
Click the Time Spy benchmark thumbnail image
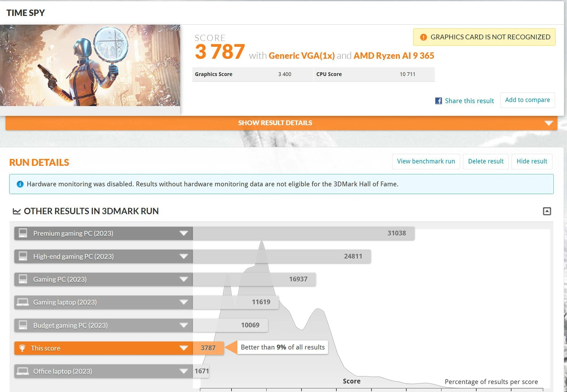(90, 65)
